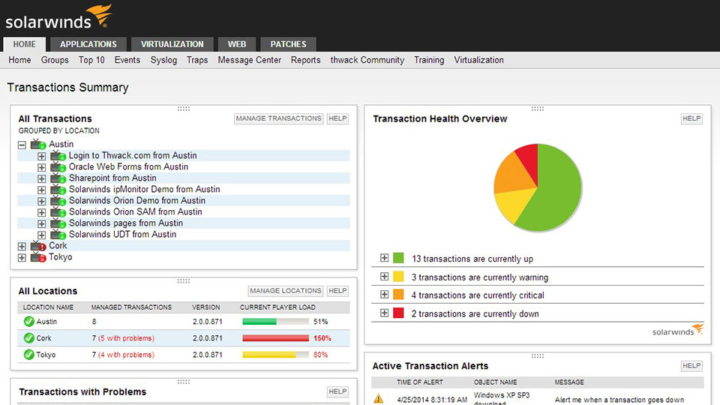Expand Login to Thwack.com from Austin
Screen dimensions: 720x405
[x=41, y=156]
